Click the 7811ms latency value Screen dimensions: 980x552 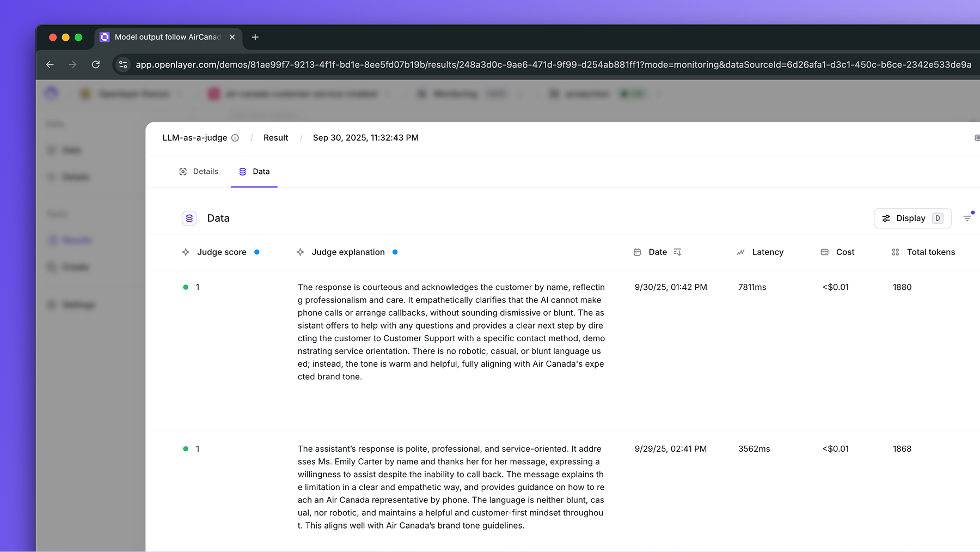tap(752, 287)
